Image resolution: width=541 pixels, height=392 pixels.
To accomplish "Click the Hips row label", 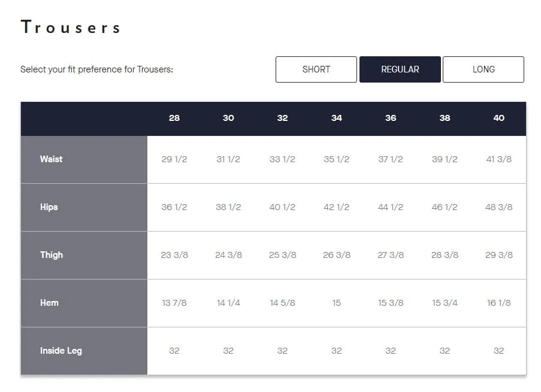I will [x=49, y=207].
